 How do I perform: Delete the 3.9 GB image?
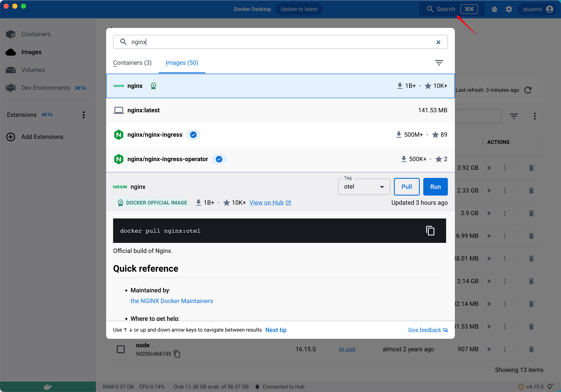tap(531, 213)
